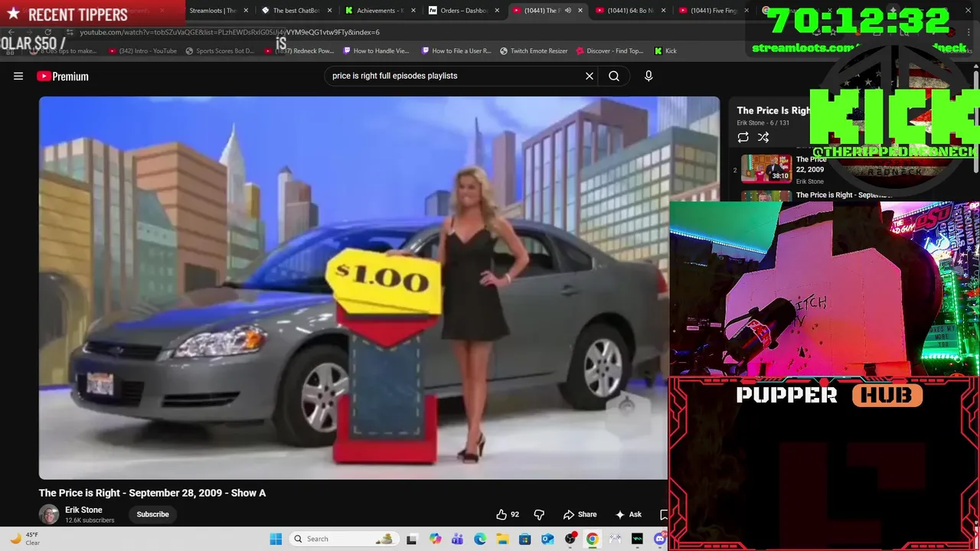Screen dimensions: 980x551
Task: Click the taskbar Search box
Action: click(344, 539)
